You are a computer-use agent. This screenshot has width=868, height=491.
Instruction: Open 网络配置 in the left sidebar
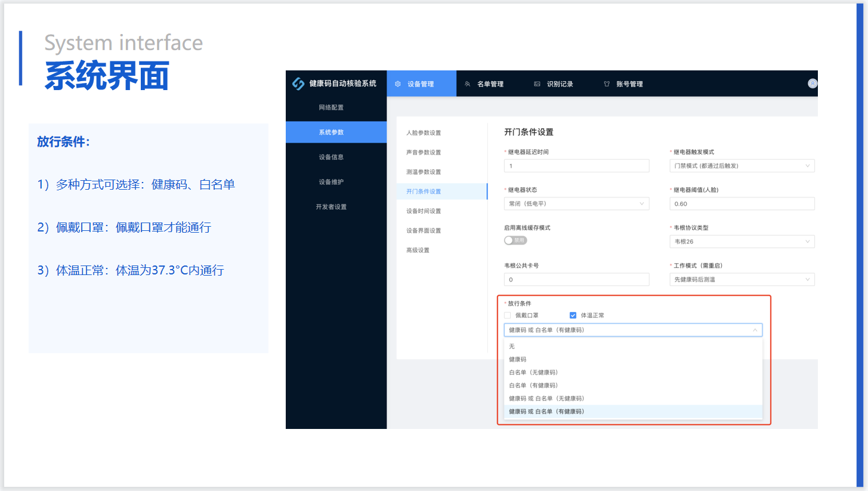pos(331,107)
